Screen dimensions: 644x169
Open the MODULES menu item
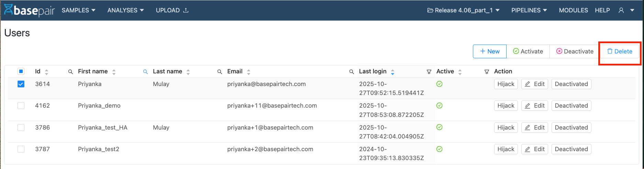573,10
